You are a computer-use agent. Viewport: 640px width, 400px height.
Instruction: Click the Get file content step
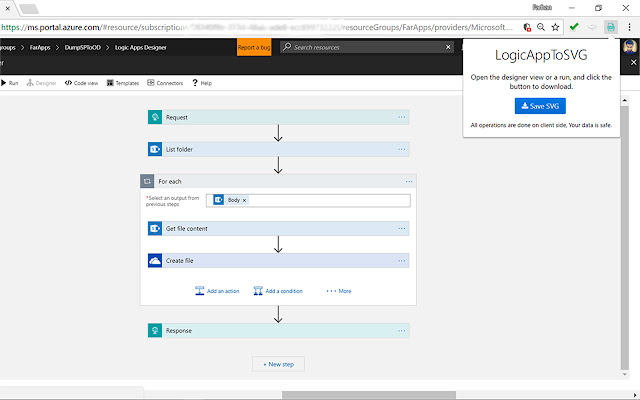coord(278,229)
